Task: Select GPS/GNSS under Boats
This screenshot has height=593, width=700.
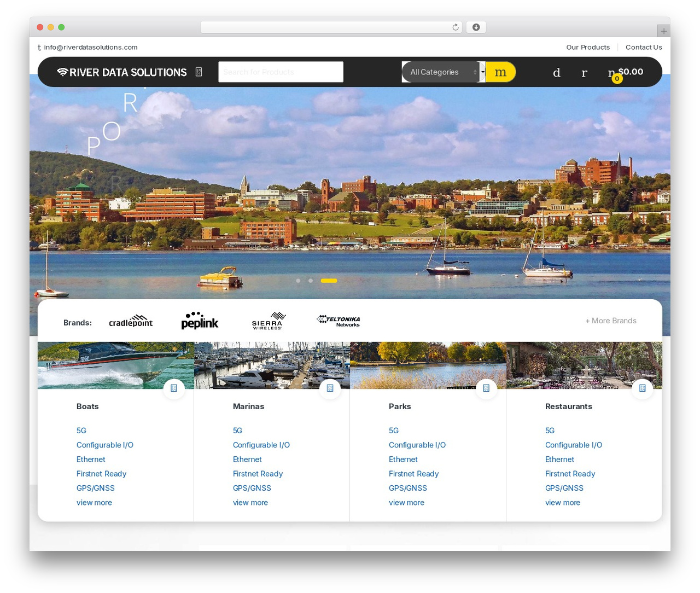Action: (x=96, y=488)
